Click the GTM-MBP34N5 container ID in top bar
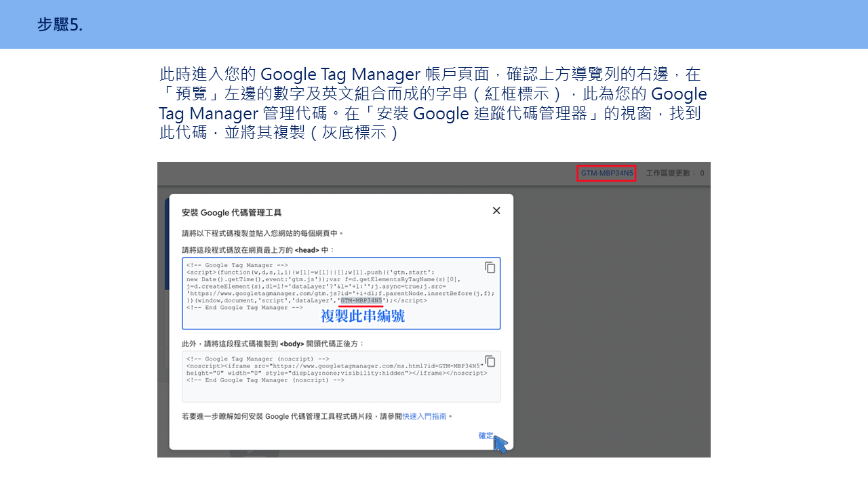The image size is (868, 488). 607,173
